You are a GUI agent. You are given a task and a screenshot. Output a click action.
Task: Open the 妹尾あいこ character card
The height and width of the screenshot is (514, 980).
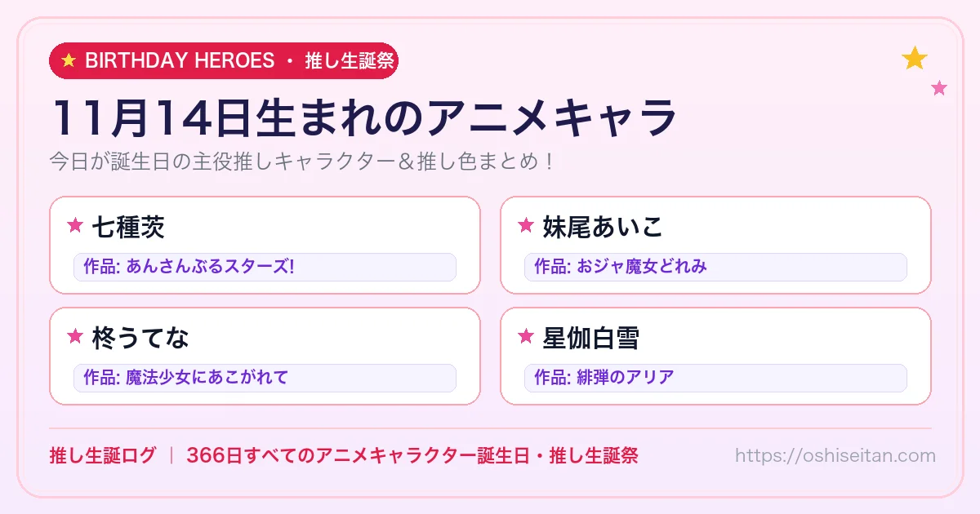715,245
